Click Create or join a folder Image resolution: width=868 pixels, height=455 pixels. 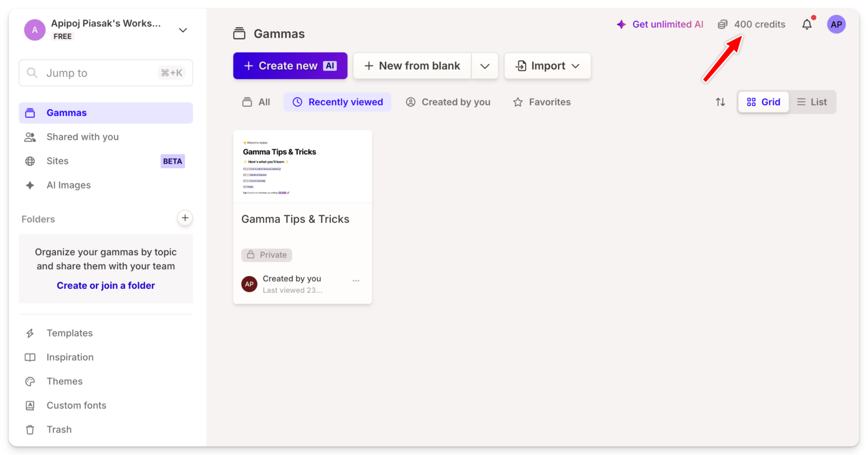105,285
